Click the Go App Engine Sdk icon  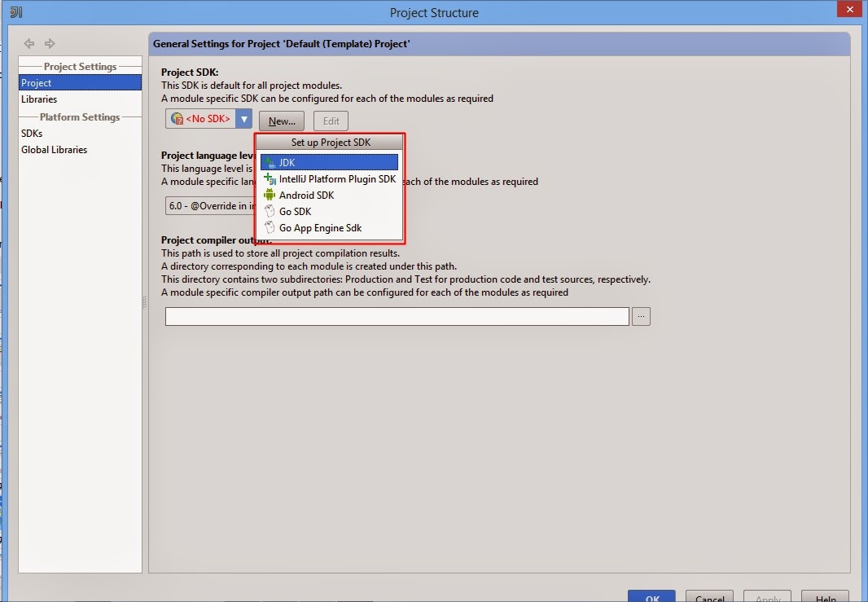coord(270,227)
